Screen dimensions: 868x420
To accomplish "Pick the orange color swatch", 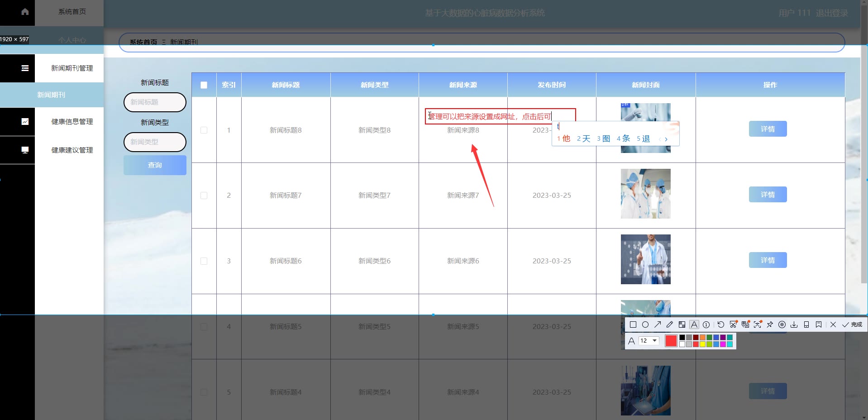I will point(702,337).
